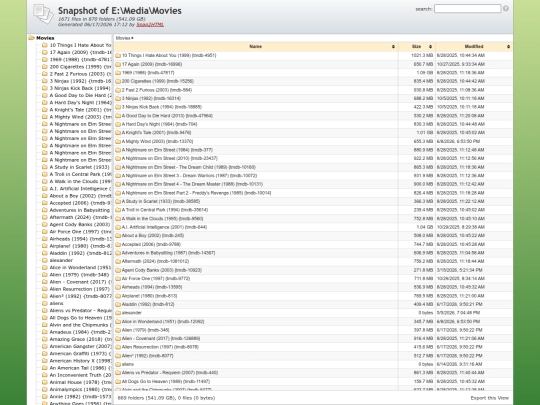This screenshot has width=540, height=405.
Task: Open A Hard Day's Night folder name in list
Action: (159, 124)
